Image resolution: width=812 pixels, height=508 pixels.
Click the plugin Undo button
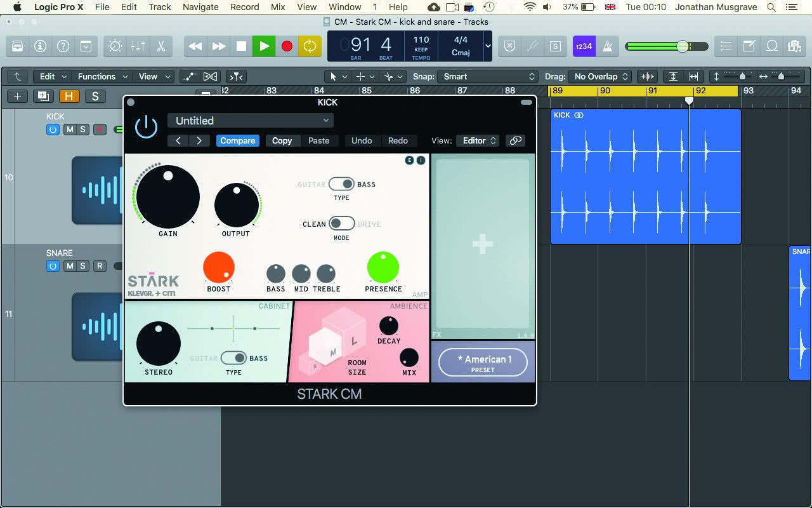[362, 141]
